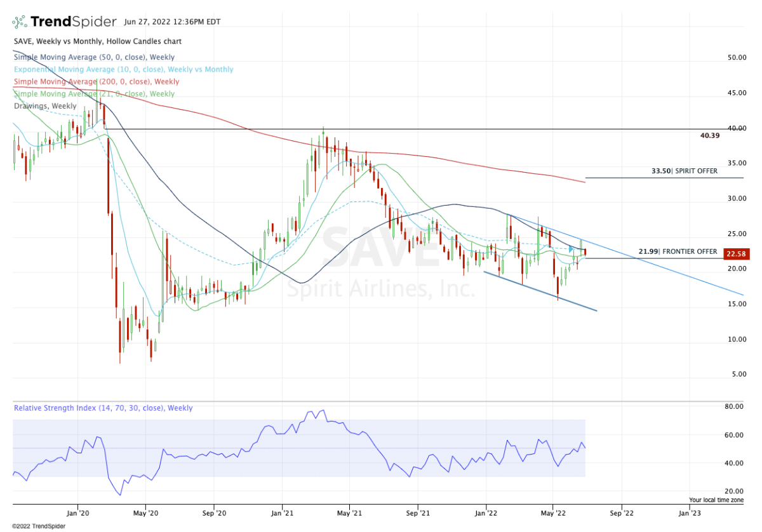The image size is (762, 532).
Task: Open the Your local time zone text
Action: pyautogui.click(x=716, y=500)
